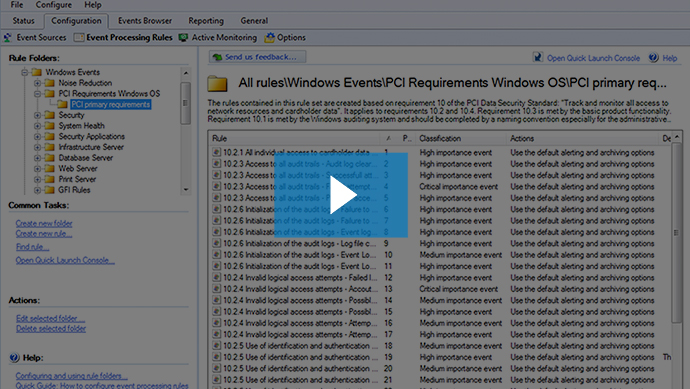Expand the Database Server folder
This screenshot has height=389, width=690.
point(37,158)
